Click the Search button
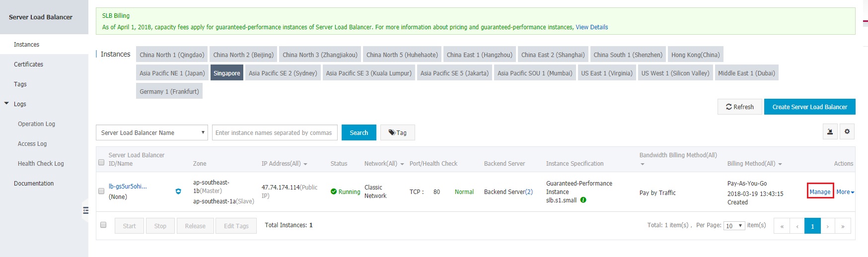868x257 pixels. (x=359, y=132)
